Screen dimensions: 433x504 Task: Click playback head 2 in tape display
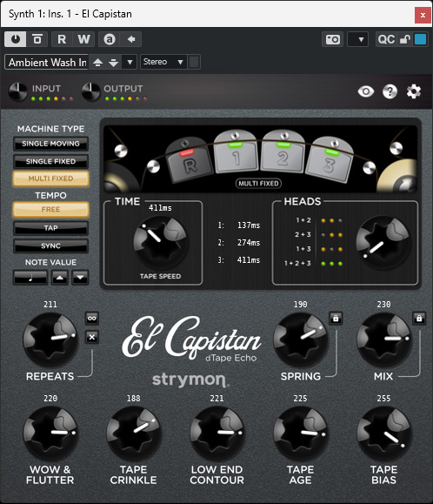pos(283,152)
